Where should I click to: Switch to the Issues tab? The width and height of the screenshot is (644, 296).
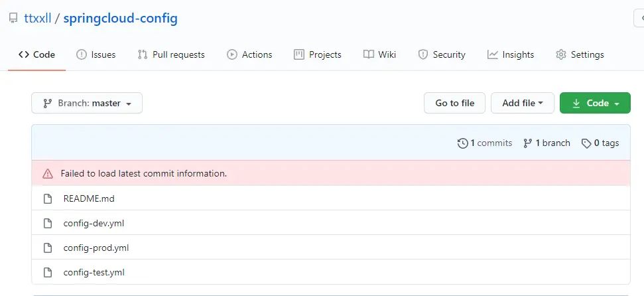point(96,54)
